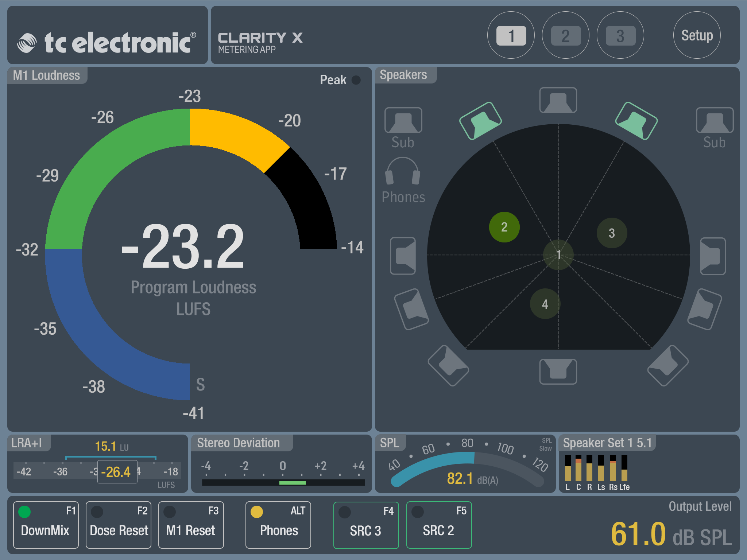Click the Output Level label

coord(700,506)
